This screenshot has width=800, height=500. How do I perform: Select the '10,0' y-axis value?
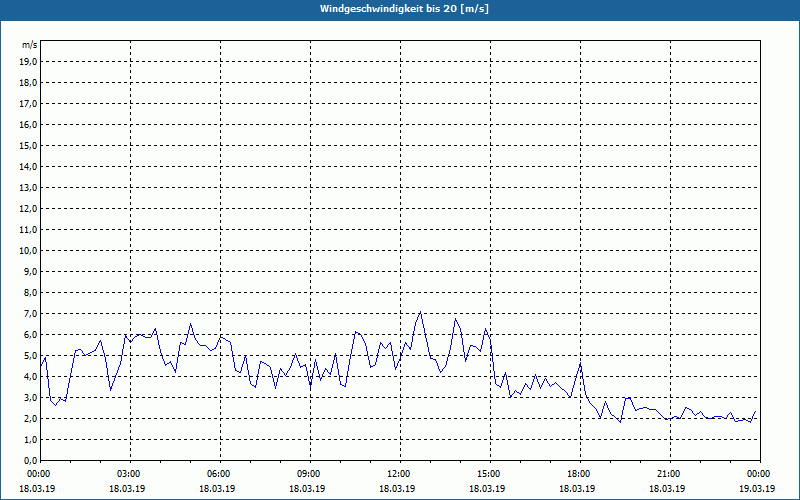coord(28,251)
